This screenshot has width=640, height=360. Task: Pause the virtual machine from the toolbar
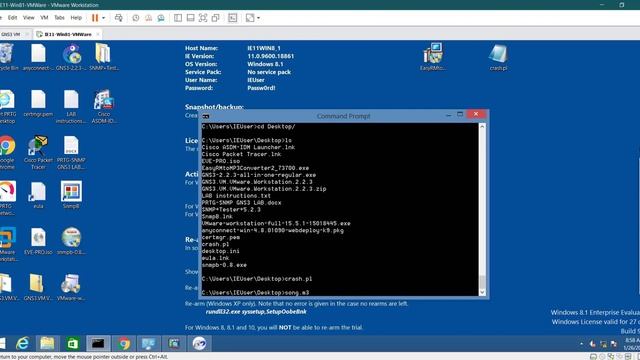click(x=95, y=18)
